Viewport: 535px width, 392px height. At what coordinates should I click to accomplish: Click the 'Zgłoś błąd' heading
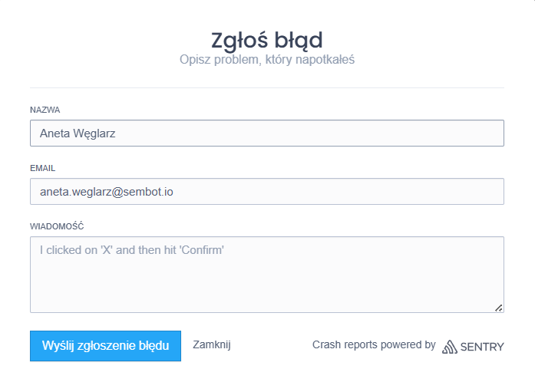(267, 38)
